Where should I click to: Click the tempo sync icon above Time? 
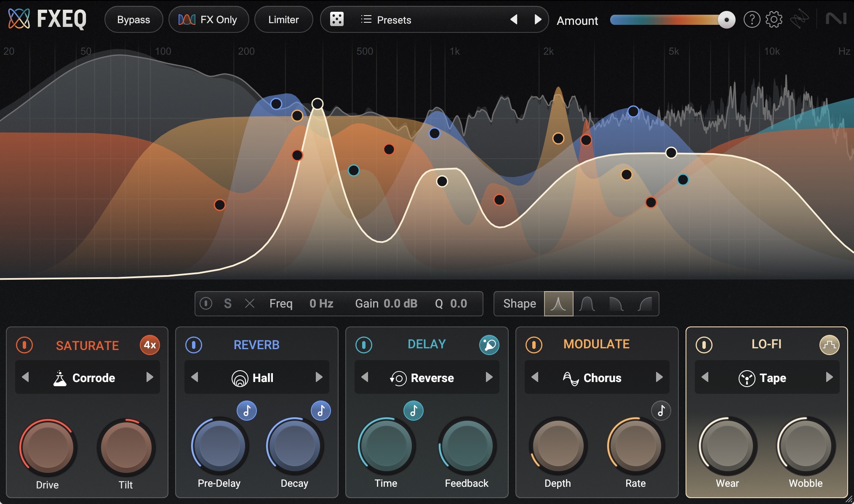coord(414,411)
